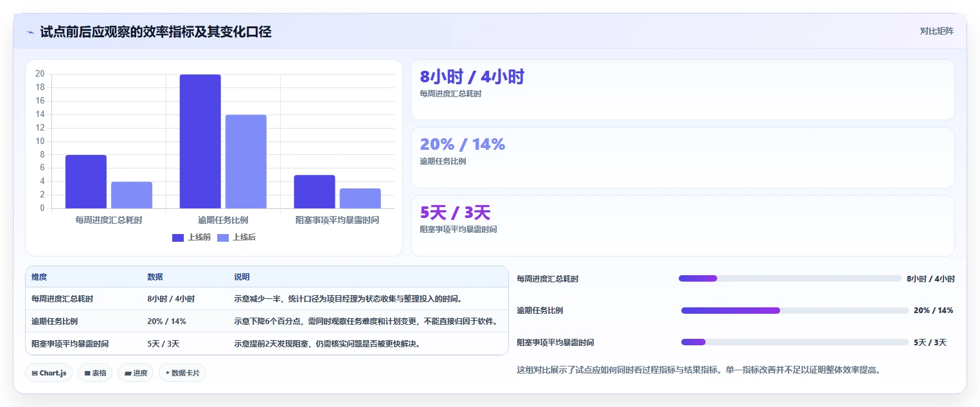Click 20% / 14% value beside the progress bar

tap(933, 311)
